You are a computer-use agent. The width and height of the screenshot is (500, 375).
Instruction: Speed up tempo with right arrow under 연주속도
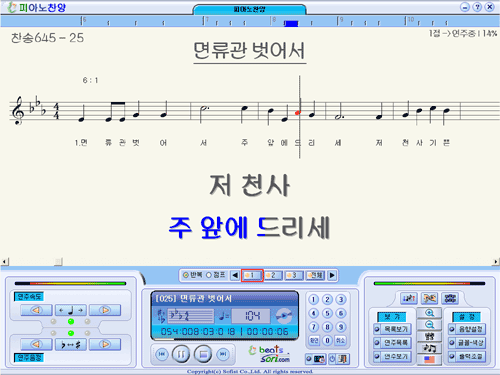pyautogui.click(x=105, y=310)
